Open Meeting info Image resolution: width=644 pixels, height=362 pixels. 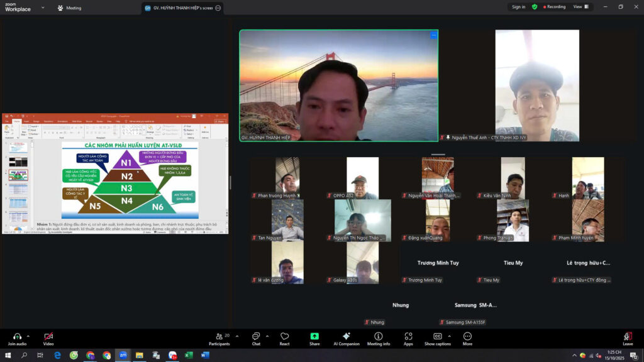tap(378, 336)
